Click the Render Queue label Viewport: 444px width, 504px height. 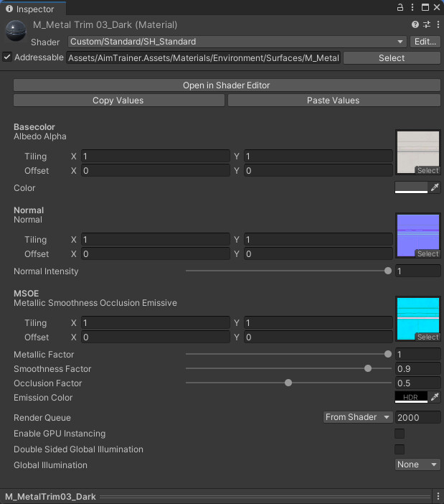click(42, 418)
